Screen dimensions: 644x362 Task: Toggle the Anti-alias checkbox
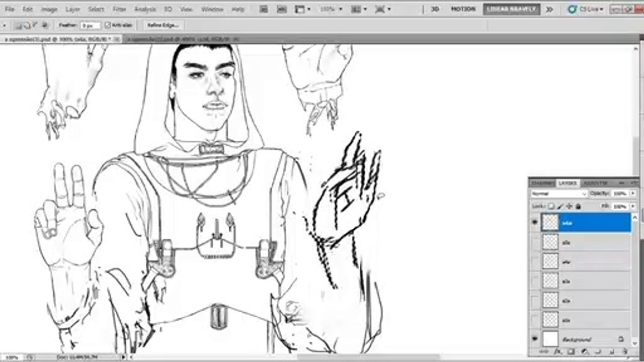click(x=108, y=25)
